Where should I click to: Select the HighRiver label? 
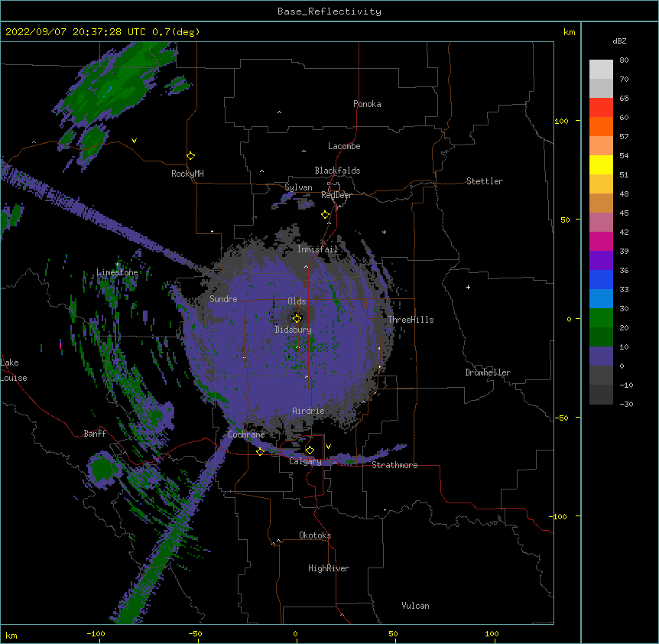click(329, 568)
